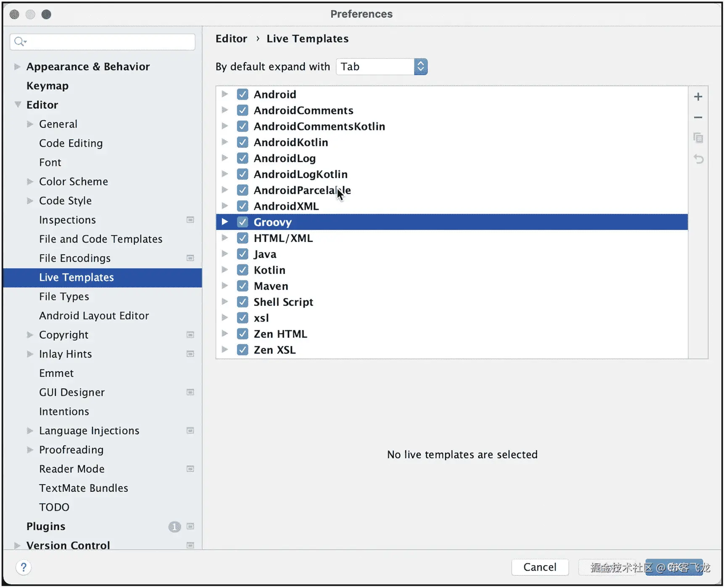725x588 pixels.
Task: Click the plus icon to add template
Action: click(x=698, y=97)
